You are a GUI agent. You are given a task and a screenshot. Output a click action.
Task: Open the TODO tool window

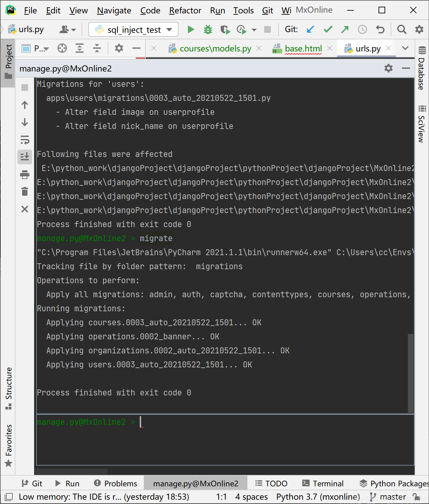pyautogui.click(x=271, y=483)
